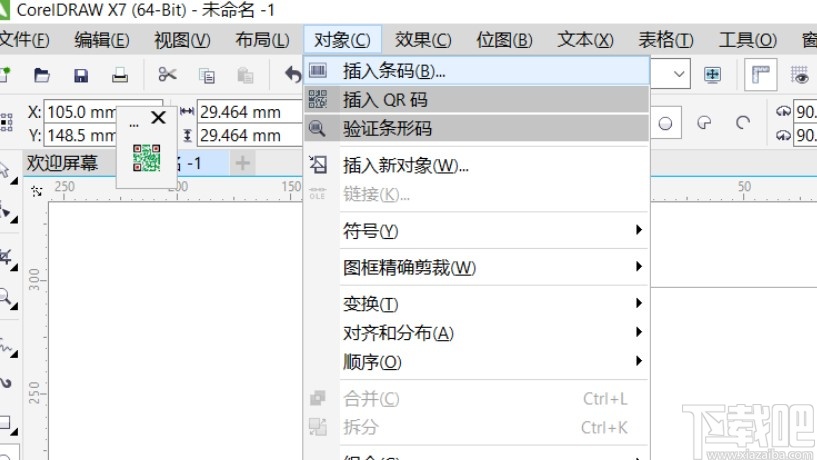Click the X position field 105.0 mm
The image size is (817, 460).
(81, 112)
